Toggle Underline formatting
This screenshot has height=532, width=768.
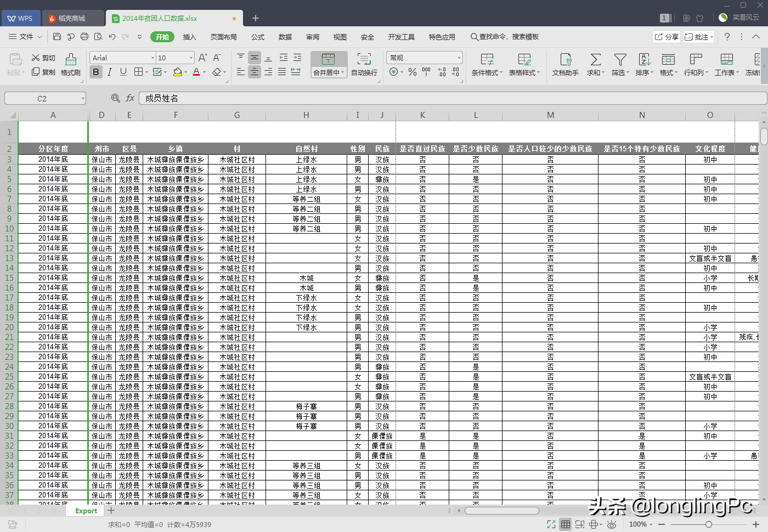[123, 72]
